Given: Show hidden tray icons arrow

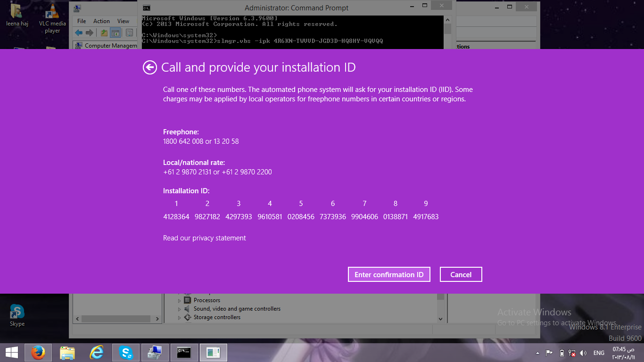Looking at the screenshot, I should (x=538, y=353).
